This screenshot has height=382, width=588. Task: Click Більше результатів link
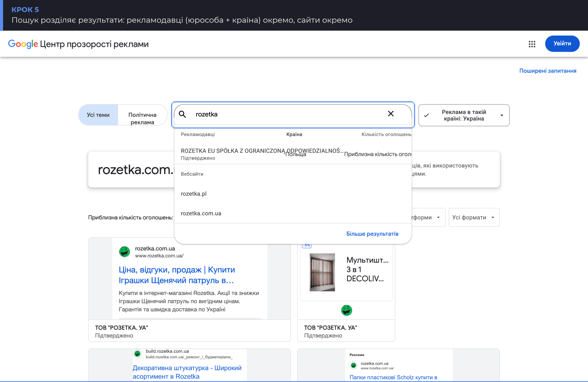coord(372,234)
